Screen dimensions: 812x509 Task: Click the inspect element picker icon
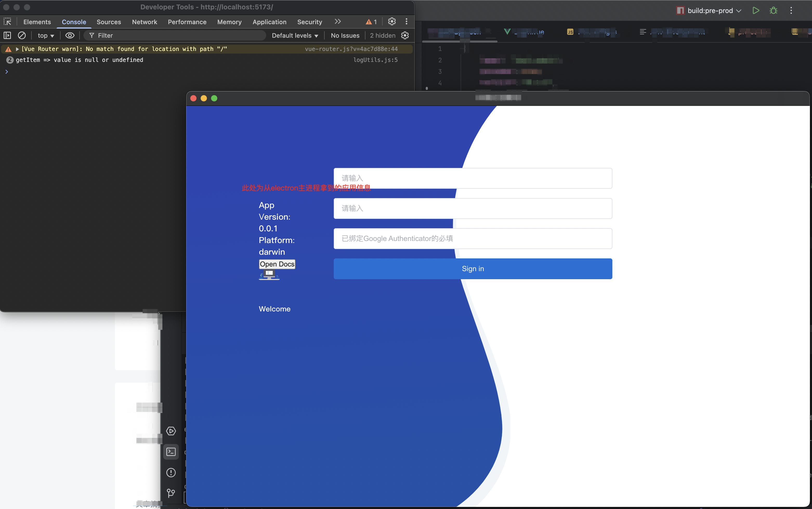(7, 22)
